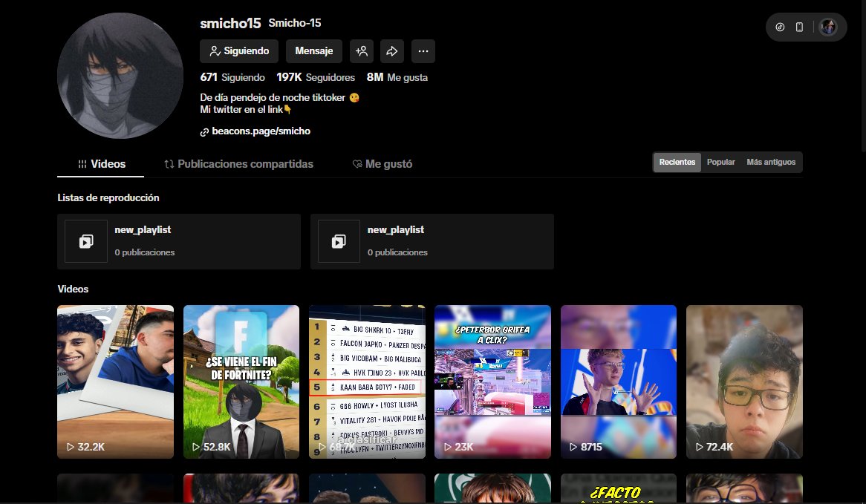Click the smicho15 username heading

click(230, 23)
